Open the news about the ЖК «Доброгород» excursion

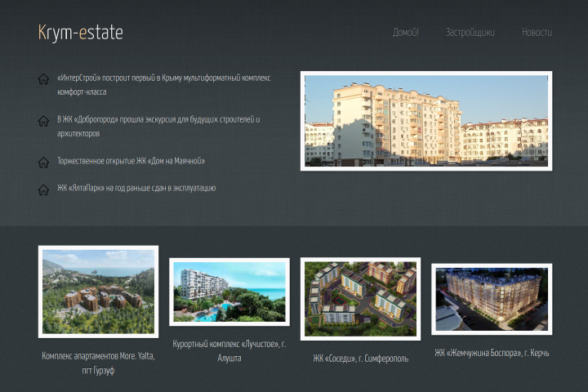point(158,127)
